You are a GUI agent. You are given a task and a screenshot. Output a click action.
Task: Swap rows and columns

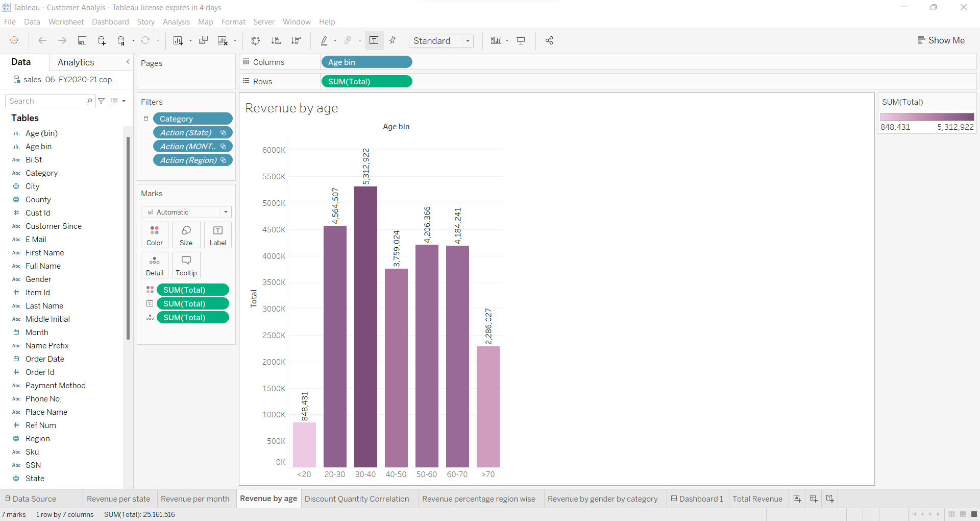point(256,40)
